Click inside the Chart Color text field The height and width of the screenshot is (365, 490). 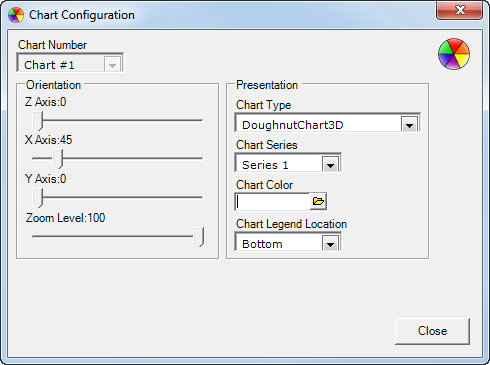tap(273, 201)
